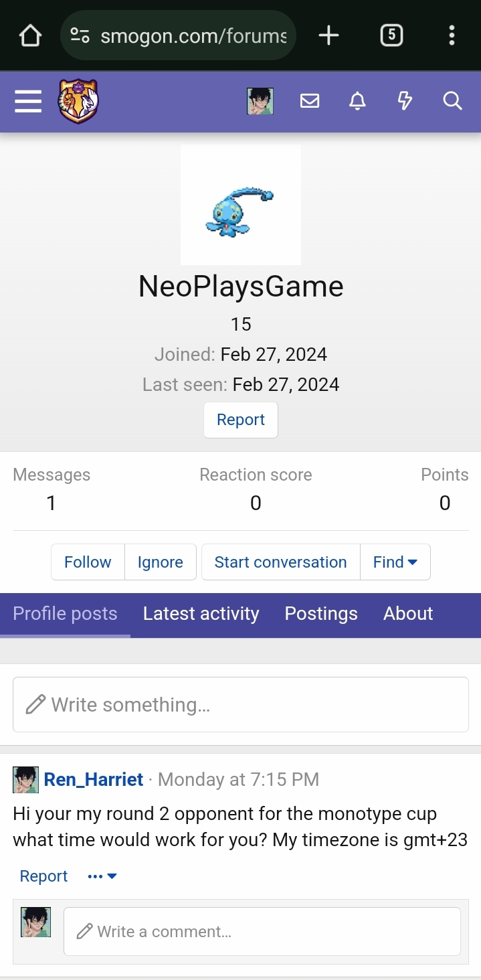Switch to the Latest activity tab
This screenshot has width=481, height=980.
coord(201,614)
